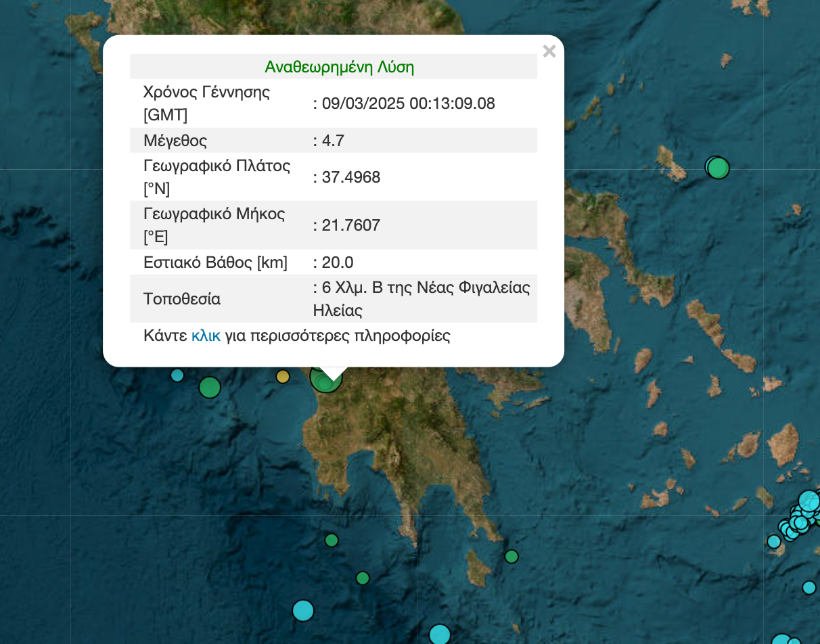Select the cyan marker at bottom center edge
Screen dimensions: 820x644
coord(440,635)
